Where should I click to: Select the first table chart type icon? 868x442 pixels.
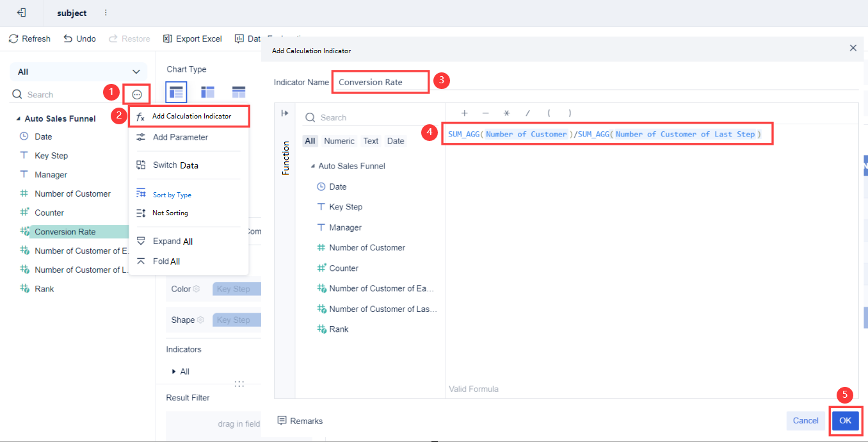pos(176,92)
